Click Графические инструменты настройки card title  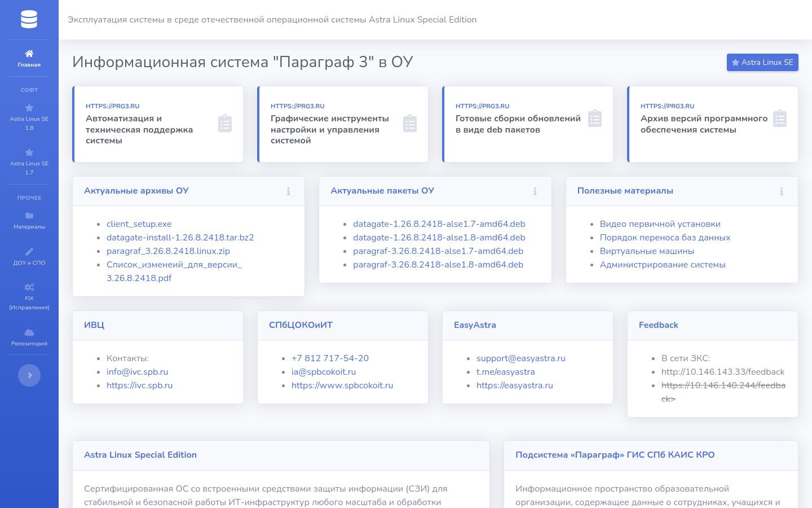(330, 129)
